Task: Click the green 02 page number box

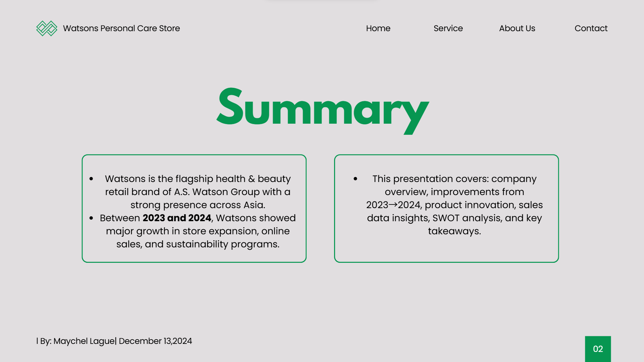Action: point(598,349)
